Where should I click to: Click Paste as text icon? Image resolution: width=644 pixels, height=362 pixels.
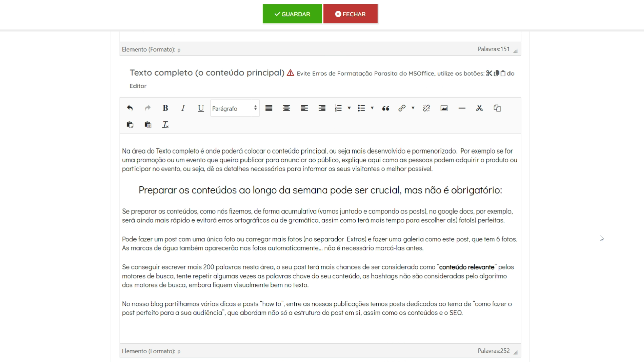pos(148,125)
